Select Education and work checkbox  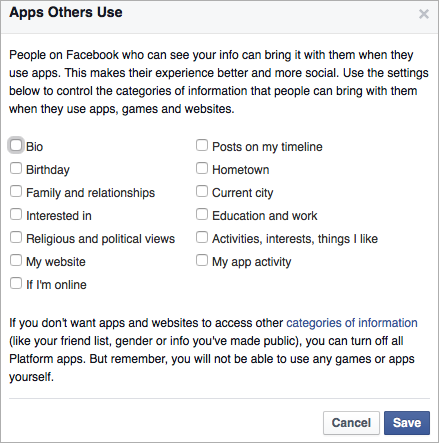(x=202, y=214)
